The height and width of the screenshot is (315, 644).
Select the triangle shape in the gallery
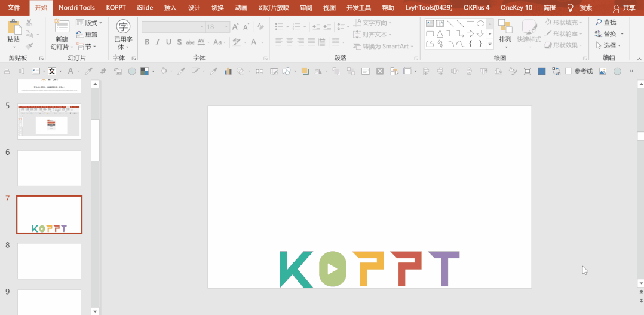(x=440, y=33)
